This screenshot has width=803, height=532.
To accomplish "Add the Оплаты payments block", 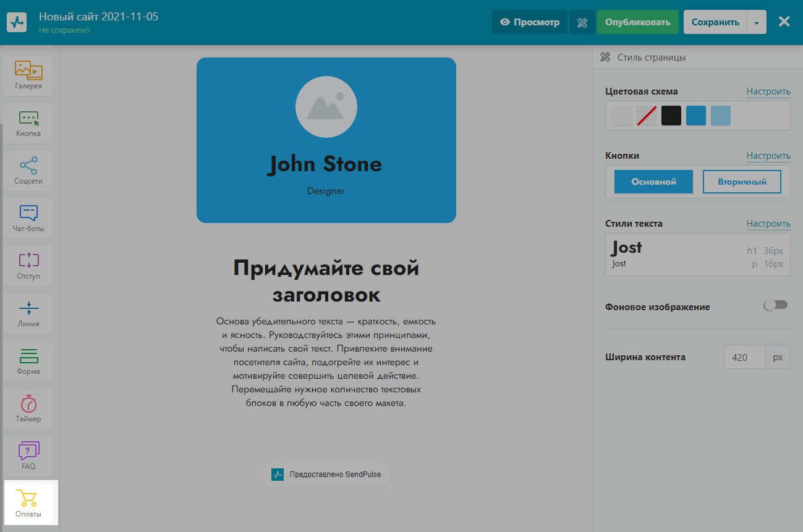I will pyautogui.click(x=28, y=504).
